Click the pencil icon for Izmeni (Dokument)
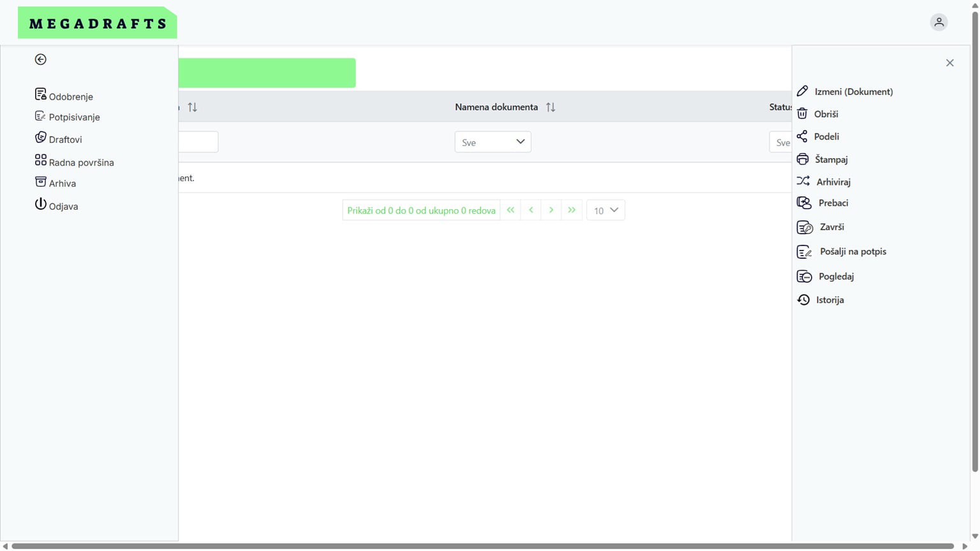This screenshot has width=980, height=551. (803, 91)
